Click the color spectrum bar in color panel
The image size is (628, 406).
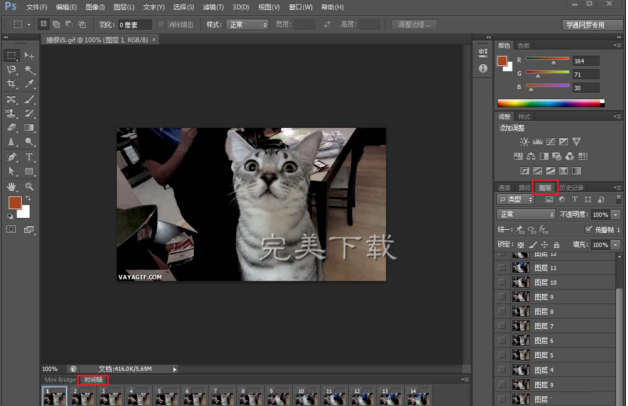[550, 102]
